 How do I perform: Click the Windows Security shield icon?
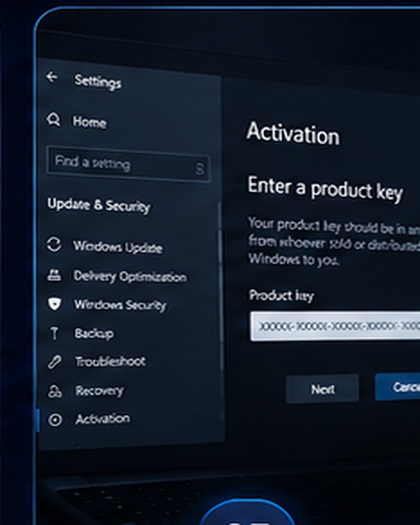coord(54,304)
